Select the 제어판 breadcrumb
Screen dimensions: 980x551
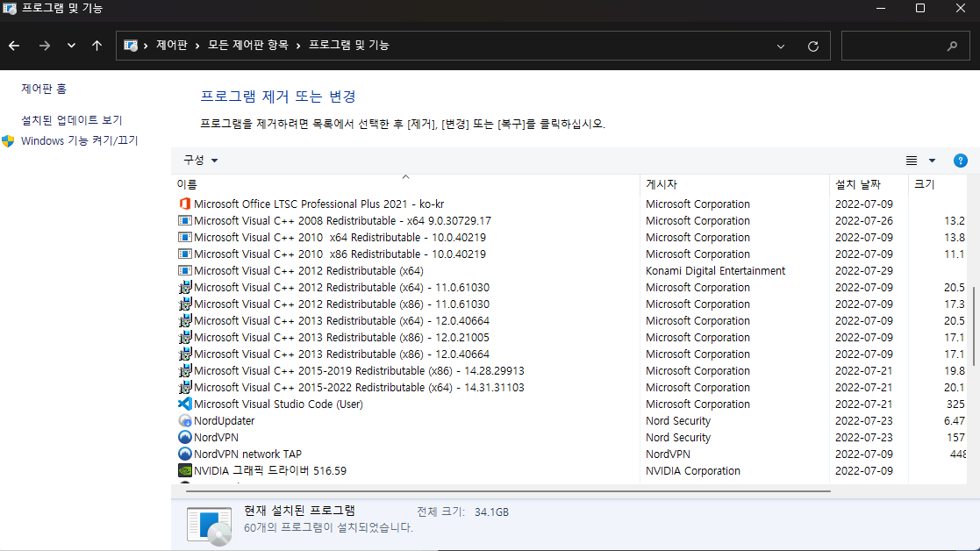172,45
